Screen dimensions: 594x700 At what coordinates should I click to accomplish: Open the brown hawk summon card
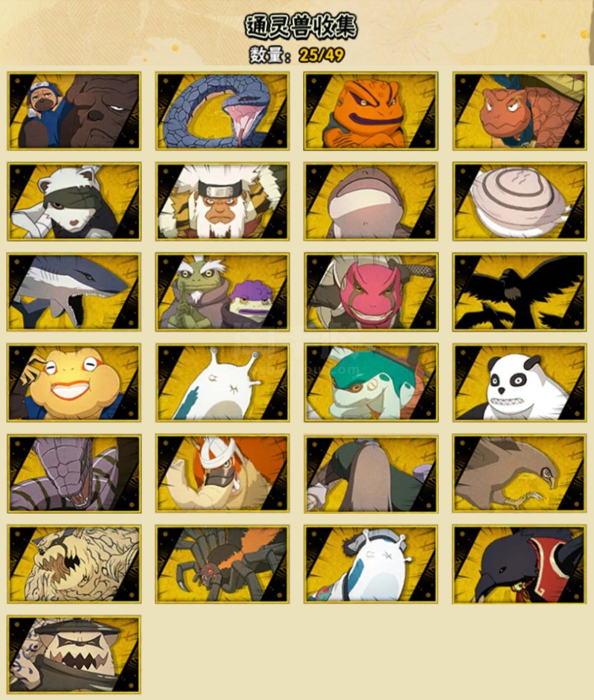point(519,473)
